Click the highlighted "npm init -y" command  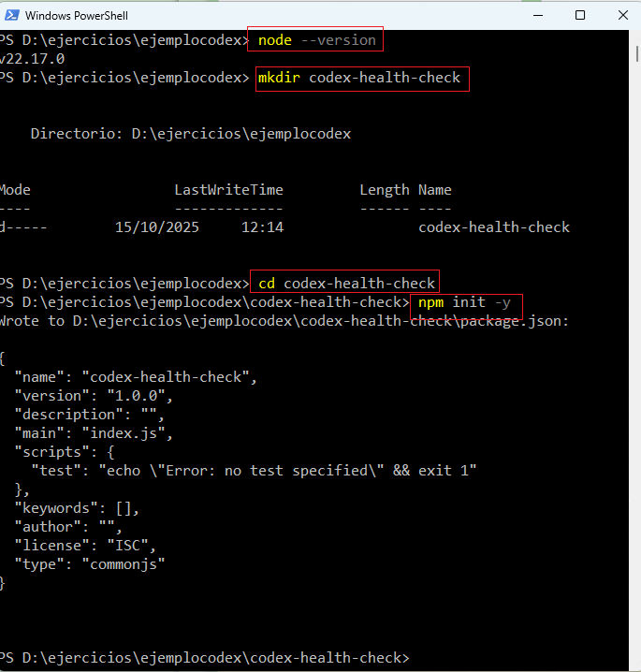tap(465, 303)
